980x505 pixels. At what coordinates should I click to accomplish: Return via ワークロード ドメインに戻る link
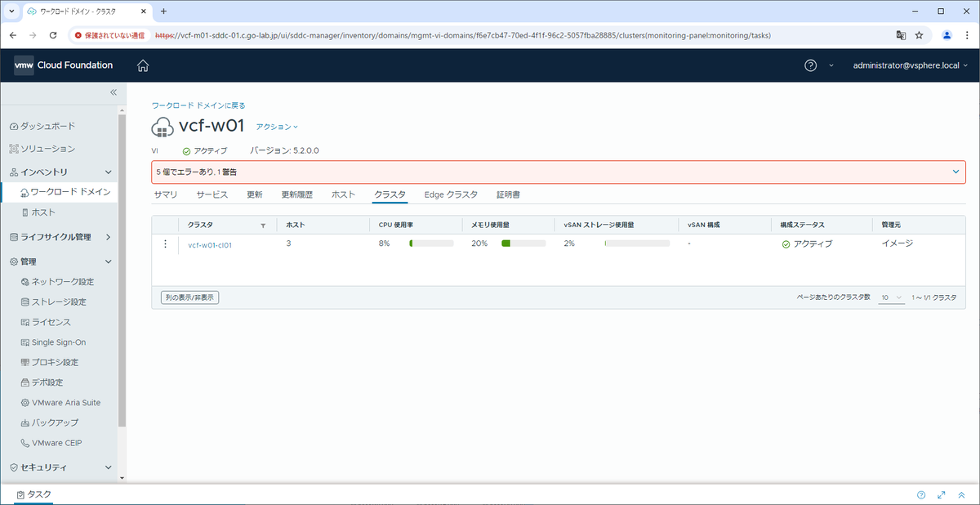[198, 105]
